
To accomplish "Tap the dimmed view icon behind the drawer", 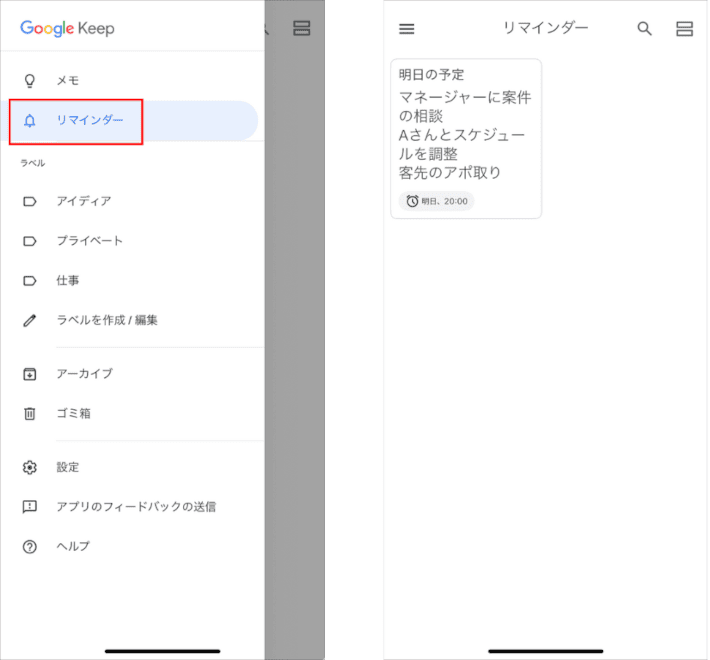I will (301, 29).
